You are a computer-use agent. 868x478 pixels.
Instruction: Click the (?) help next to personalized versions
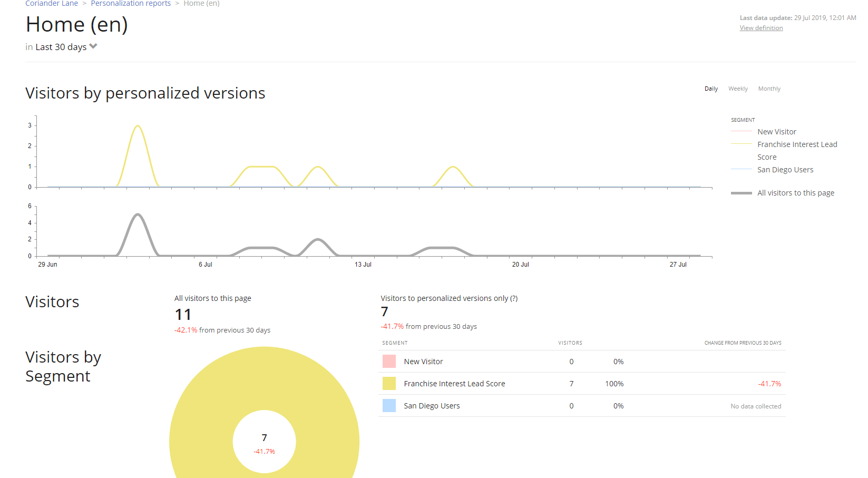coord(514,298)
